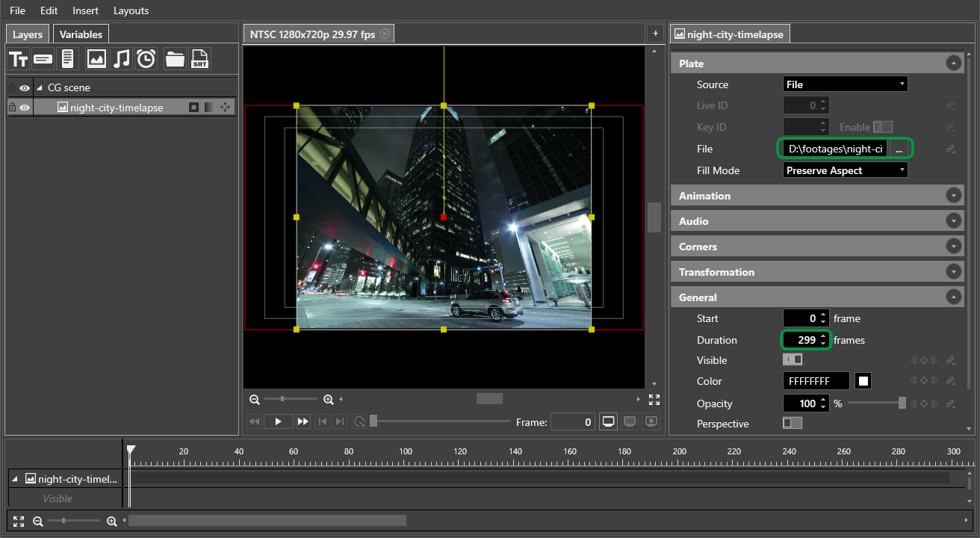The image size is (980, 538).
Task: Toggle visibility eye of CG scene
Action: pos(25,87)
